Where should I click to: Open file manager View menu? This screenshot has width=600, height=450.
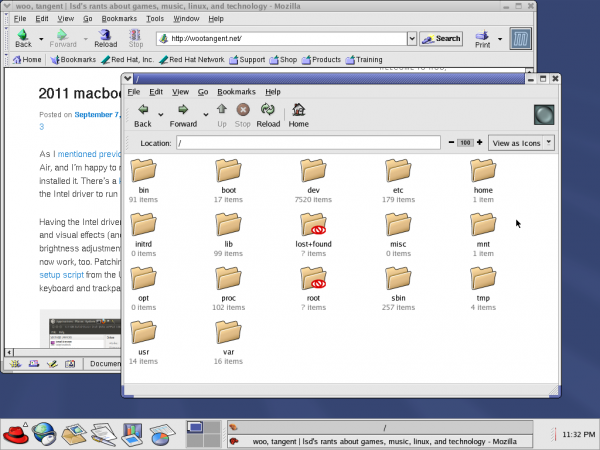click(180, 92)
